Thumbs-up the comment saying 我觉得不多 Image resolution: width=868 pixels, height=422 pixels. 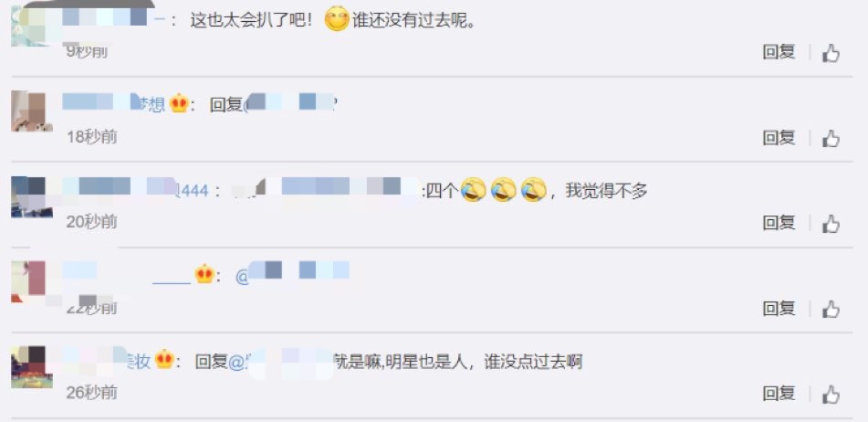pos(831,224)
